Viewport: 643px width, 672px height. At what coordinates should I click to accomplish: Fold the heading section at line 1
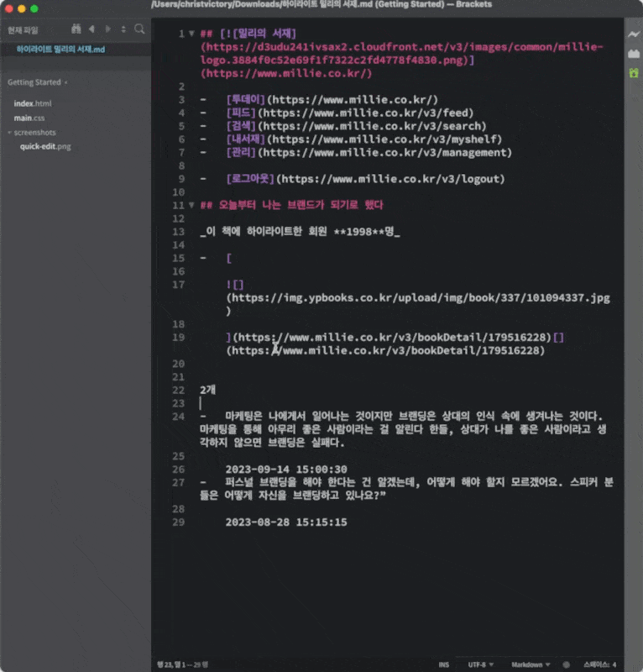point(191,34)
